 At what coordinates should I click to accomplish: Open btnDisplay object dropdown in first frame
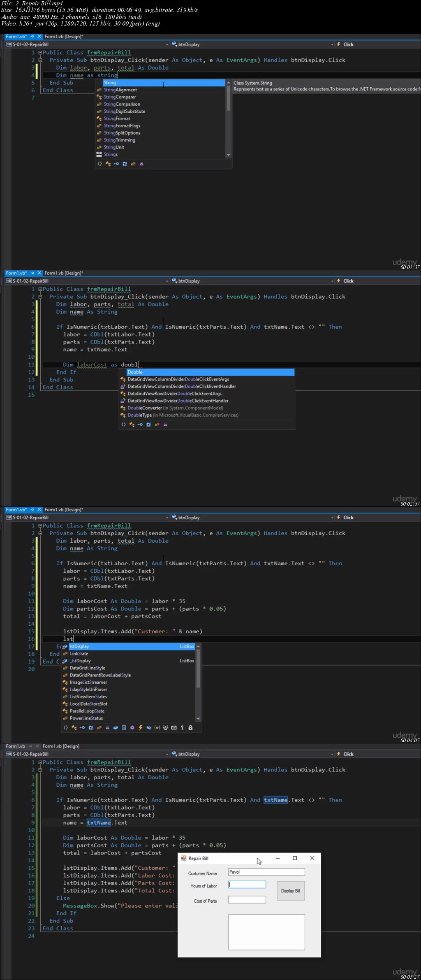pos(332,44)
